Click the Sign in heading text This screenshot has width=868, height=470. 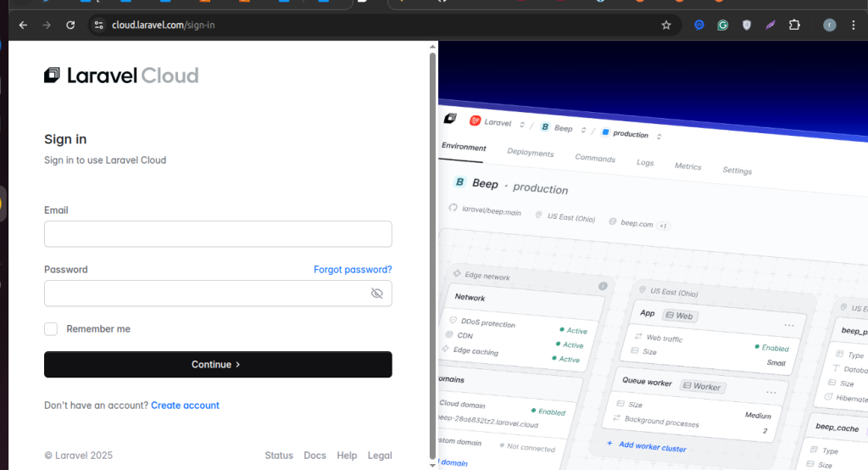click(x=65, y=139)
